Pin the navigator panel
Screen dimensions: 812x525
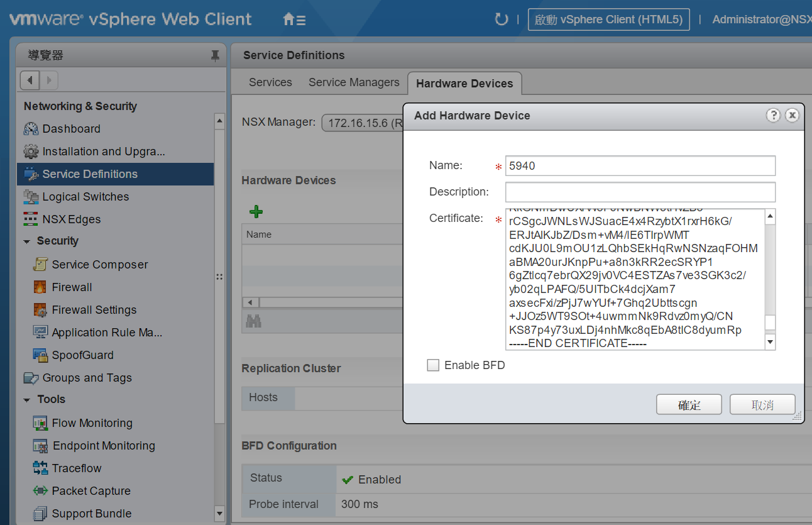(x=215, y=56)
